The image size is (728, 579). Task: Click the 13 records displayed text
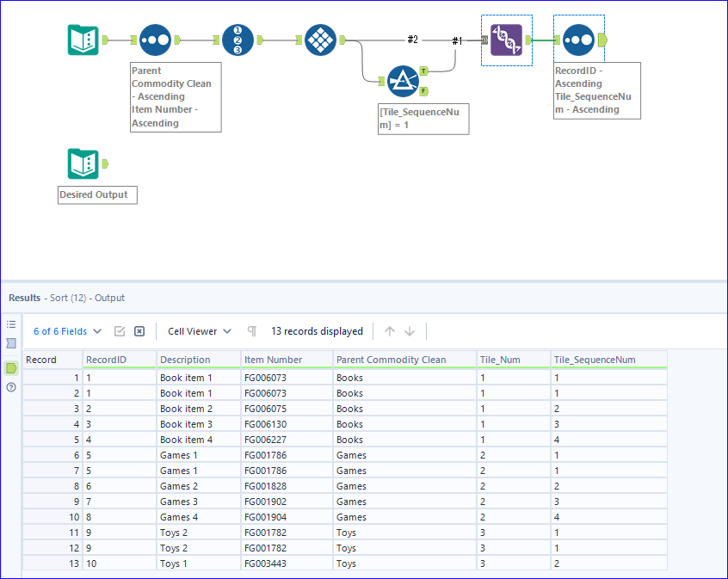click(318, 331)
